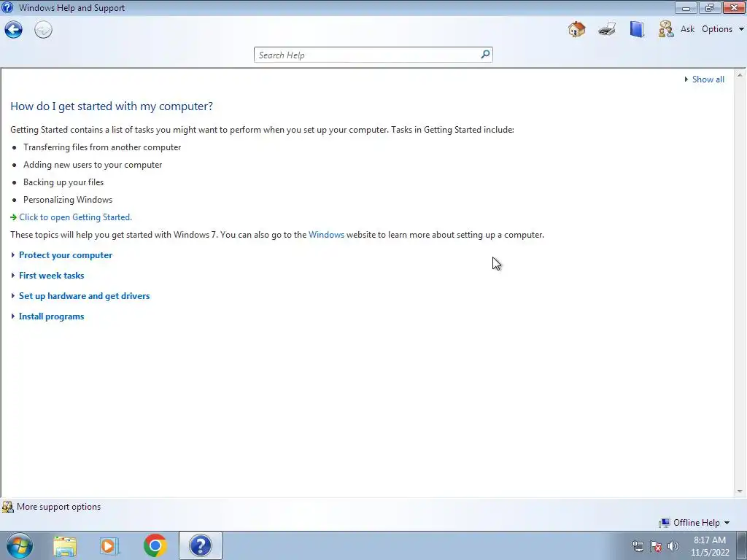Click the scrollbar down arrow
This screenshot has width=747, height=560.
740,491
